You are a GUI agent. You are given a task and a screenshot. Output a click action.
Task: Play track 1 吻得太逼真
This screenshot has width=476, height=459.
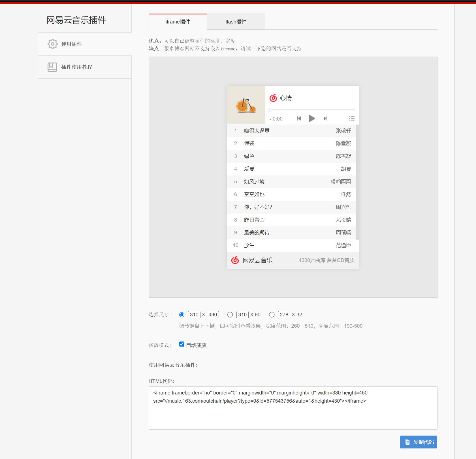pos(291,131)
